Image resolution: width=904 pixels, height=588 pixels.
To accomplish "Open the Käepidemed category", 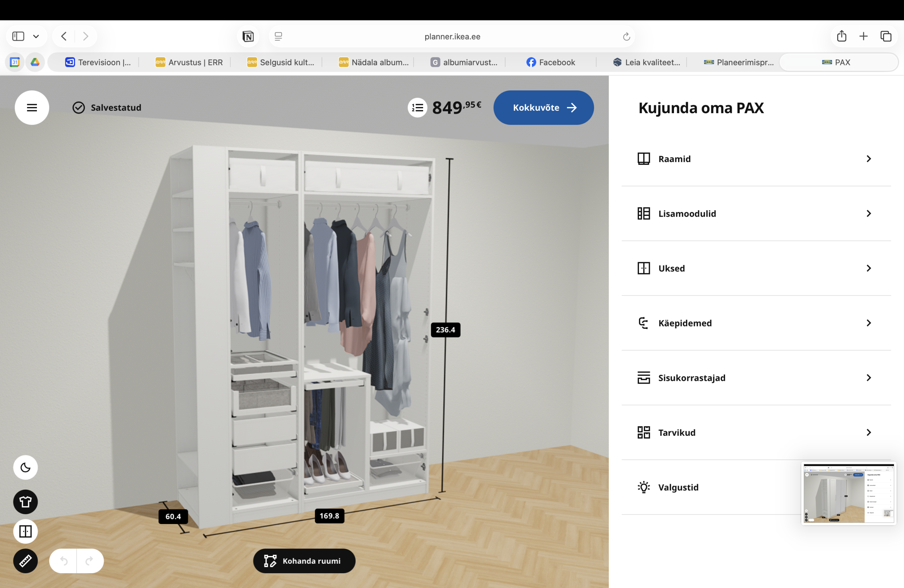I will [756, 323].
